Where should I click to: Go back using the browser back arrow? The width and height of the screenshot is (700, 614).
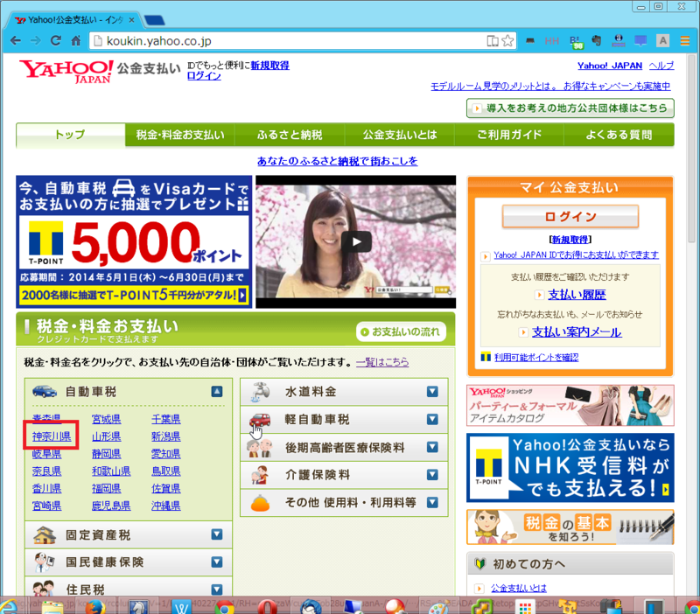click(15, 41)
